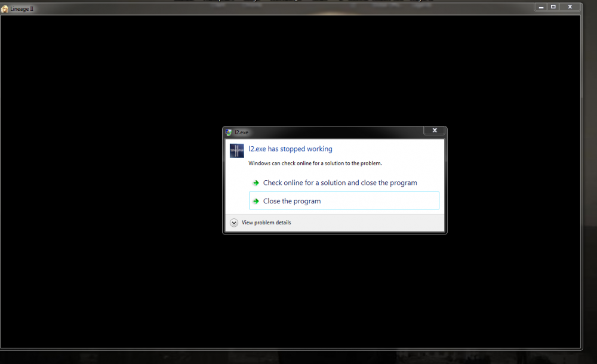597x364 pixels.
Task: Select Check online for a solution and close
Action: click(x=340, y=183)
